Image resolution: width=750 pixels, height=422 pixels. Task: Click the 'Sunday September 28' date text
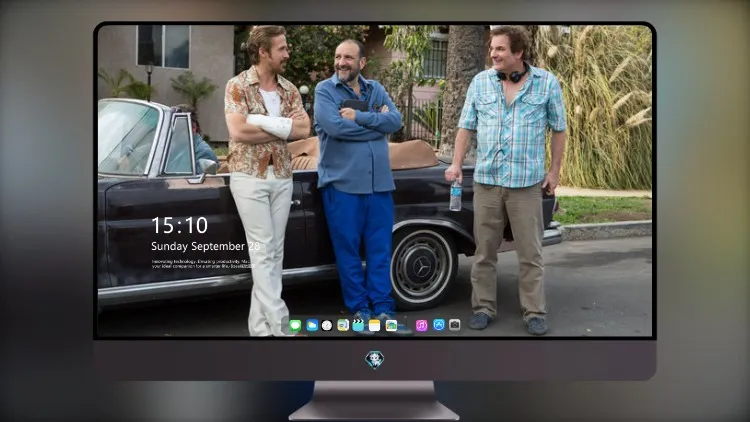click(206, 246)
